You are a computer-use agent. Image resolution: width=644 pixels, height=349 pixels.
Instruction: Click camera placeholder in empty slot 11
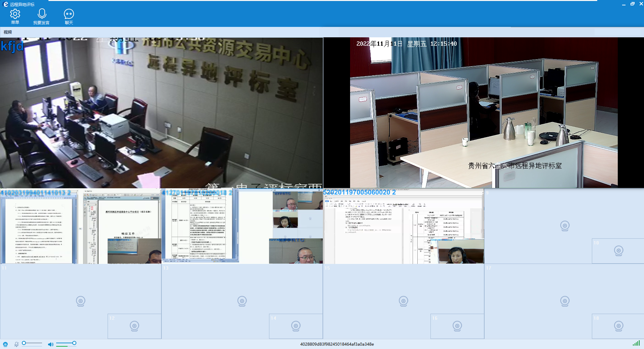(81, 301)
